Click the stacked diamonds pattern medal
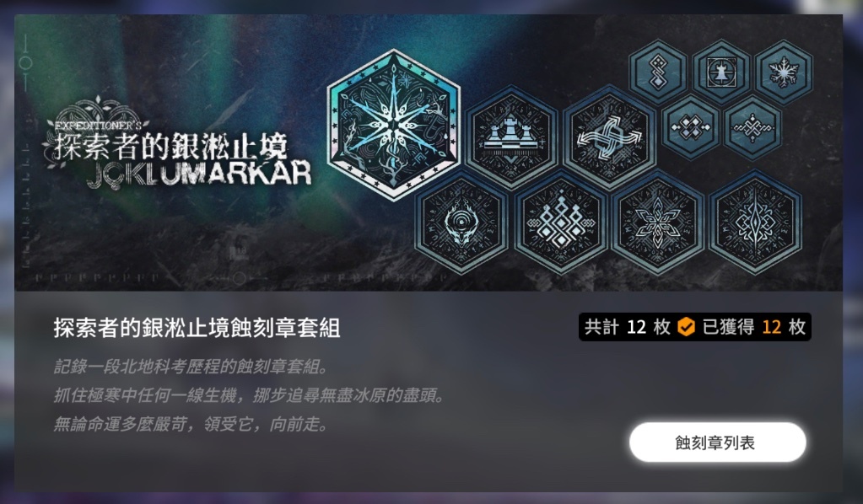863x504 pixels. tap(560, 223)
